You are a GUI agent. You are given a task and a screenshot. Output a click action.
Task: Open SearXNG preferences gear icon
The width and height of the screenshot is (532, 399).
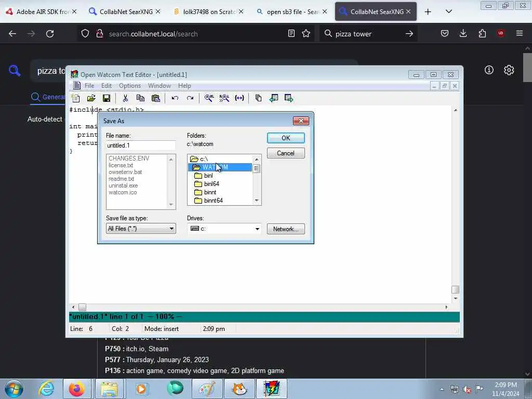tap(509, 70)
